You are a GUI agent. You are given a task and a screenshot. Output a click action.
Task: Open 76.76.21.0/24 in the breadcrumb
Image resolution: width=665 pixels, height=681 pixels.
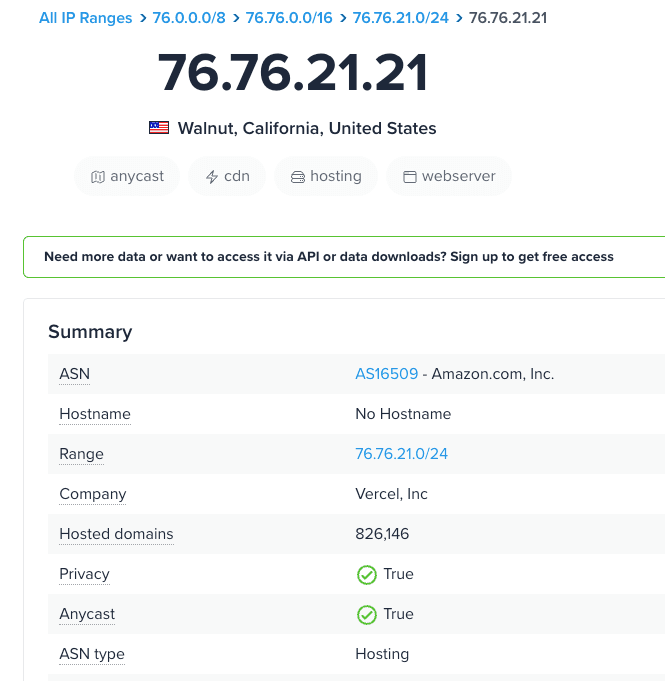[402, 18]
